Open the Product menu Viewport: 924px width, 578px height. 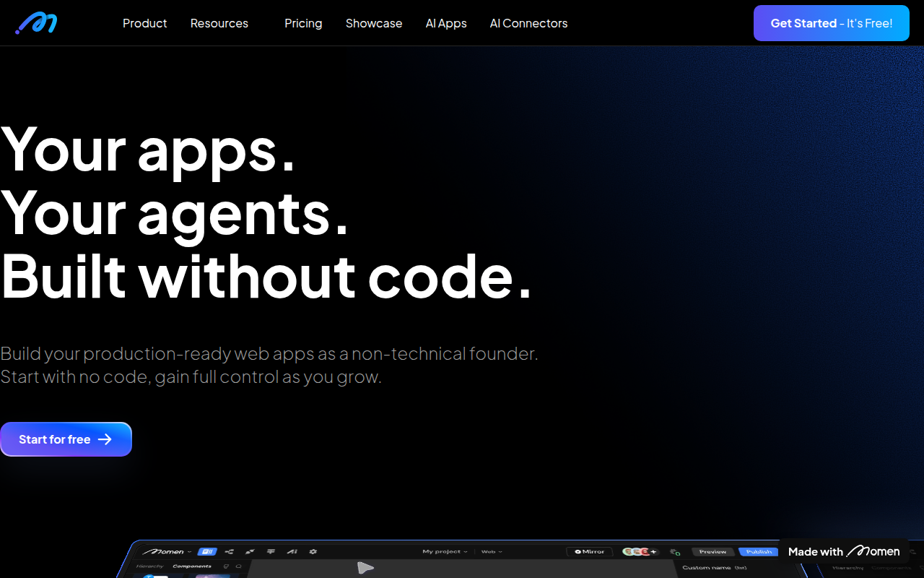(144, 23)
